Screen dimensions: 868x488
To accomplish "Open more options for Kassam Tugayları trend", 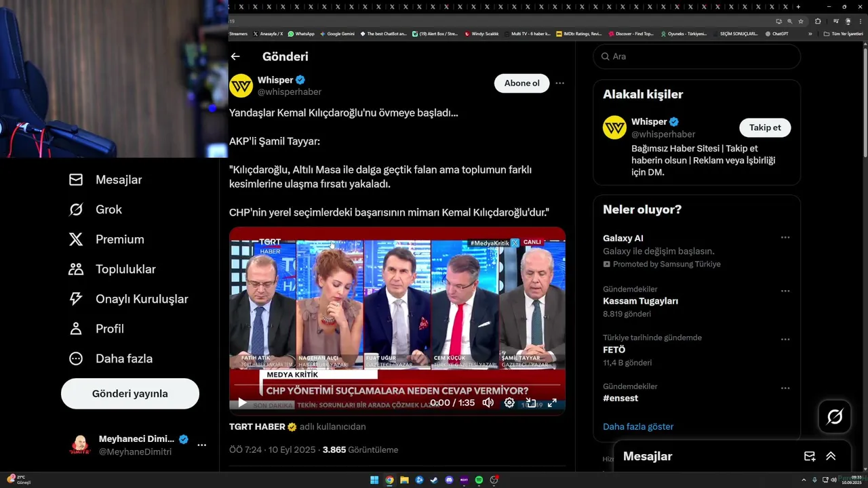I will point(785,291).
